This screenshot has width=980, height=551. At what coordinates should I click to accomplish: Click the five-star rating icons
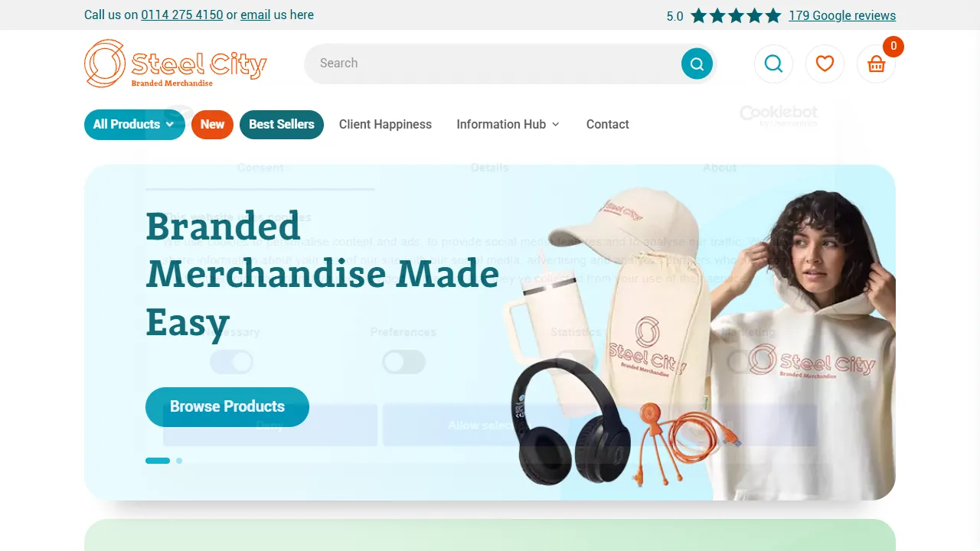(x=736, y=15)
